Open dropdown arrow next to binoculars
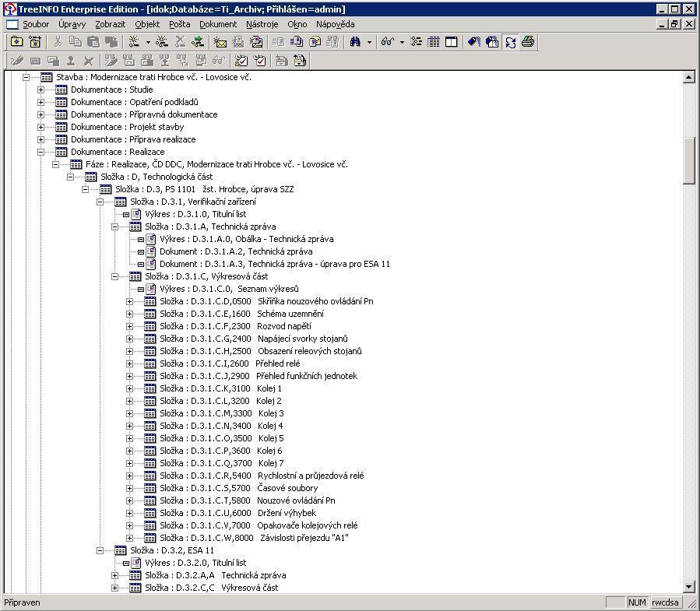 369,42
